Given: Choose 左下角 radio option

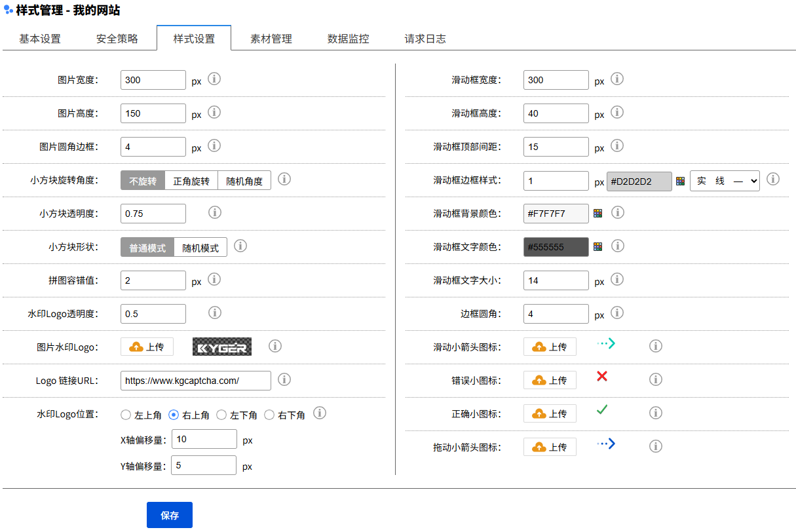Looking at the screenshot, I should click(221, 415).
